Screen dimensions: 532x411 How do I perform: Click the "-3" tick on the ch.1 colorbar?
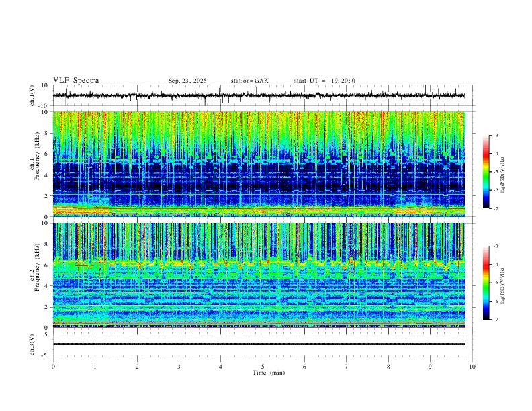click(x=495, y=135)
